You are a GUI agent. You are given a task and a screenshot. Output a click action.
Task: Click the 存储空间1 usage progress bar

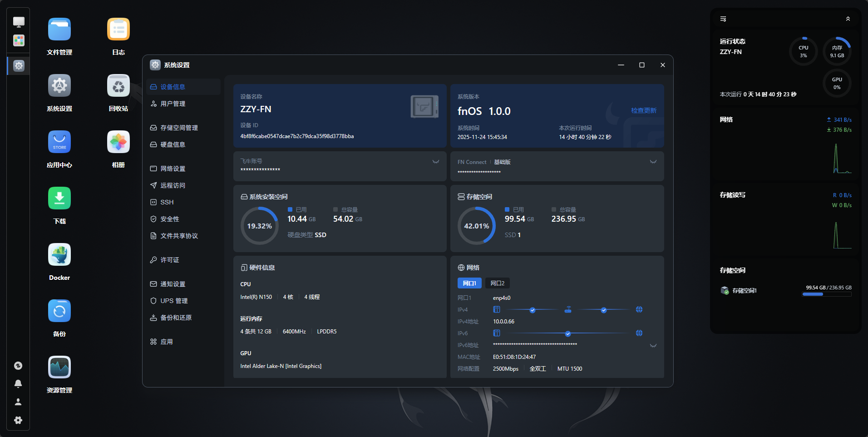coord(826,294)
